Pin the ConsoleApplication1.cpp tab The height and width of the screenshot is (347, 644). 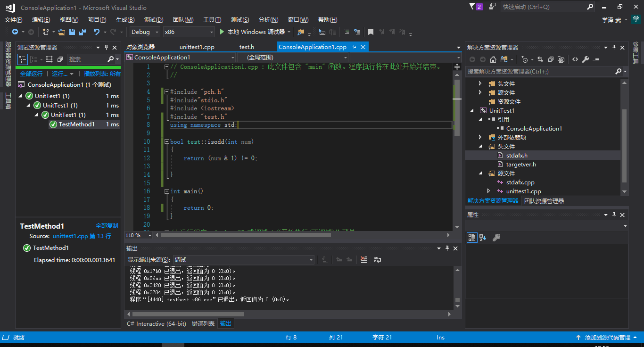(354, 47)
